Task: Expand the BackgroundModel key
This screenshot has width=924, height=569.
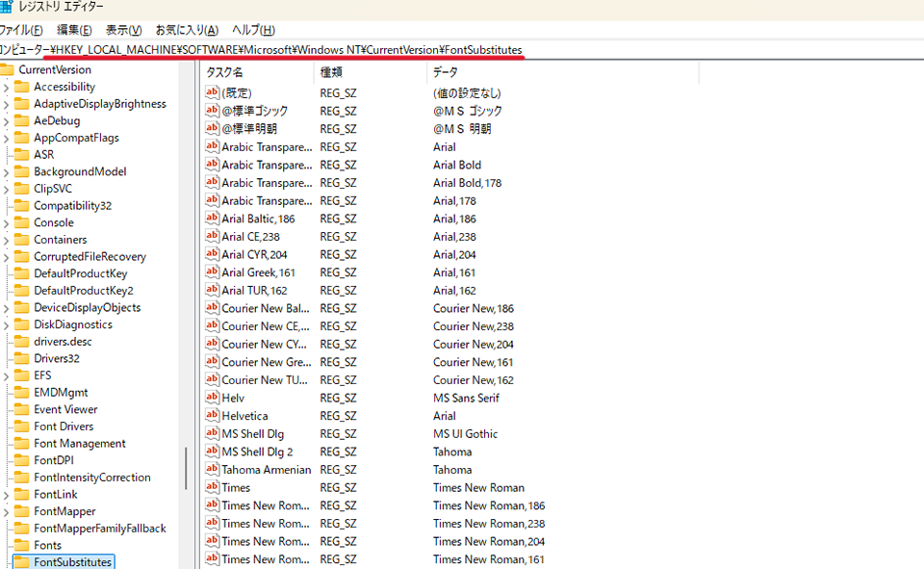Action: click(x=6, y=172)
